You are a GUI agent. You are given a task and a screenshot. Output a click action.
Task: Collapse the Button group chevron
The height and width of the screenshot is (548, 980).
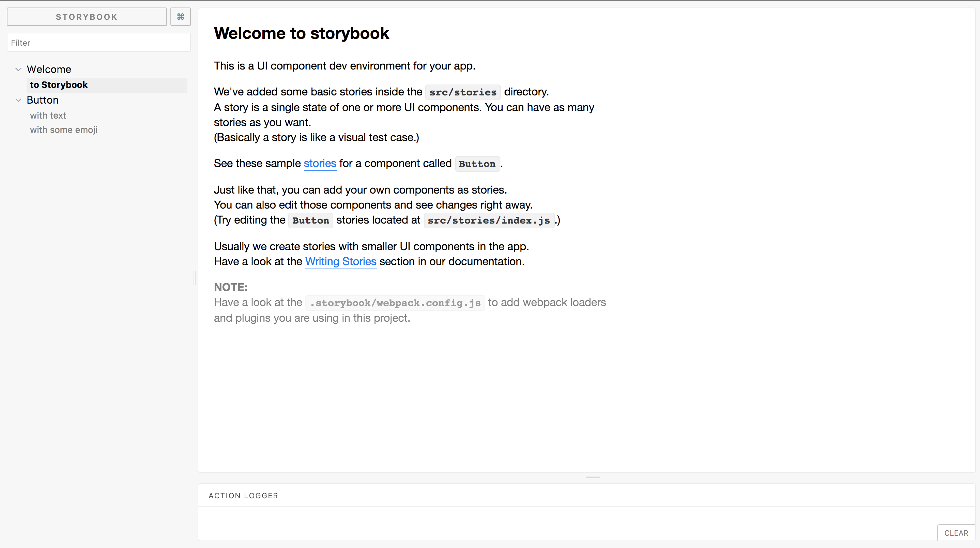[x=18, y=100]
